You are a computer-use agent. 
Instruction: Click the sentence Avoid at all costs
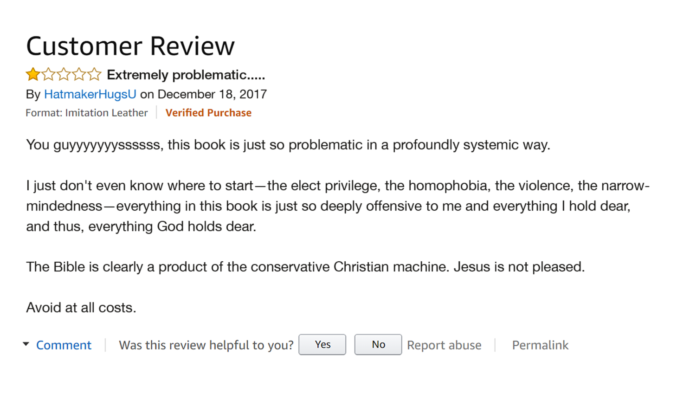coord(81,307)
